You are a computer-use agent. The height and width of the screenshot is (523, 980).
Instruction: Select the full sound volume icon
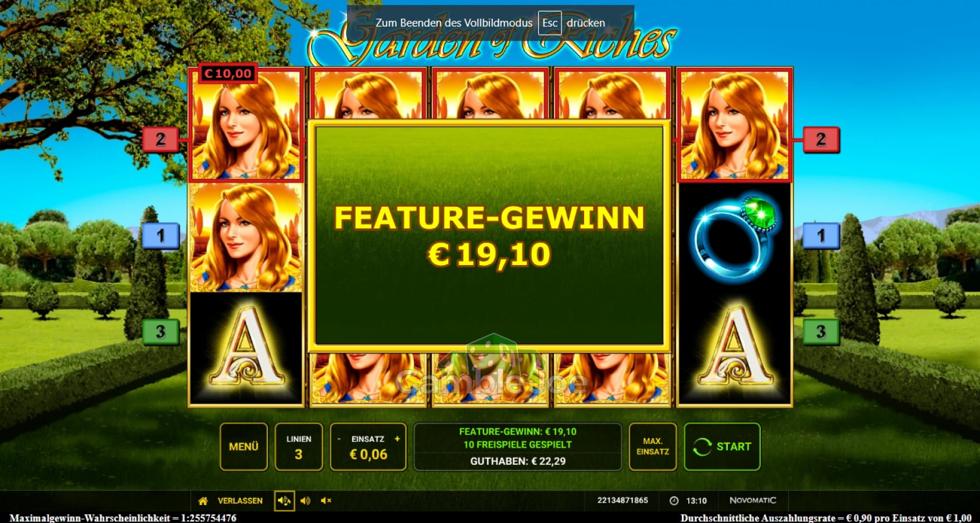tap(284, 501)
